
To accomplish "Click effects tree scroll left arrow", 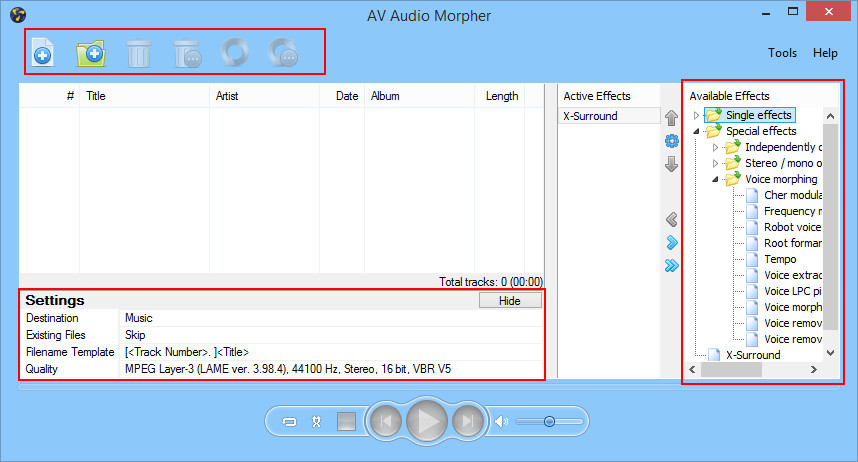I will (x=692, y=369).
